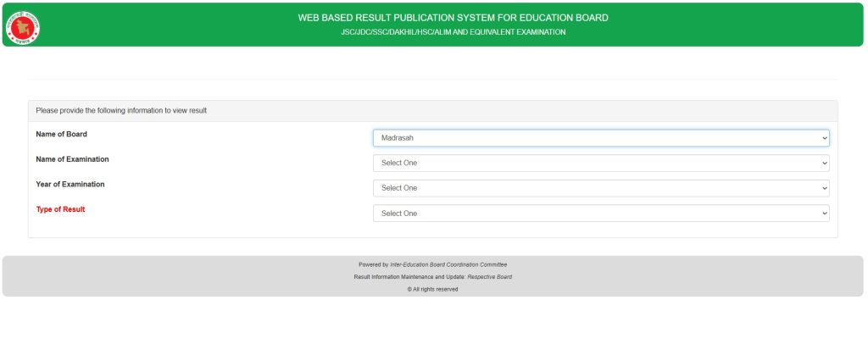This screenshot has height=344, width=868.
Task: Open the Name of Board dropdown showing Madrasah
Action: [601, 138]
